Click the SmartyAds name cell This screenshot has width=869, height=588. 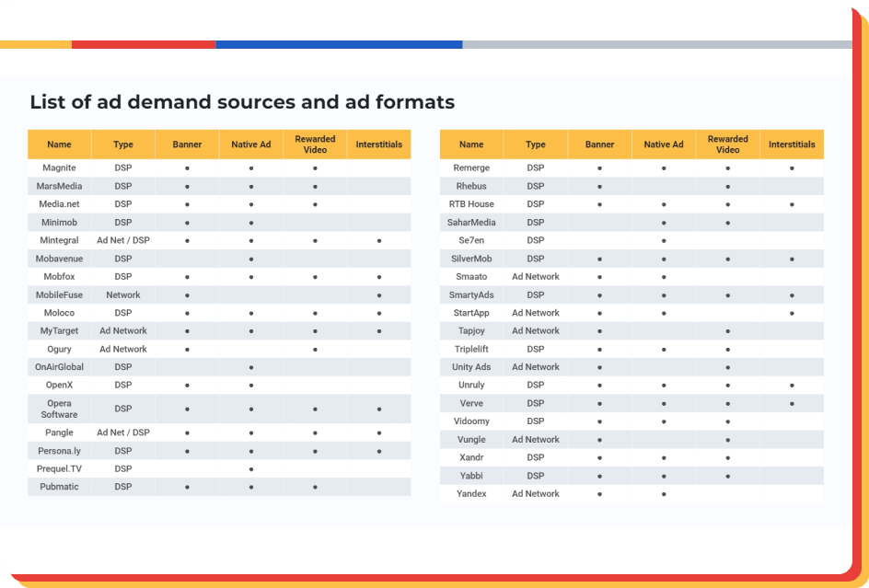(x=471, y=294)
